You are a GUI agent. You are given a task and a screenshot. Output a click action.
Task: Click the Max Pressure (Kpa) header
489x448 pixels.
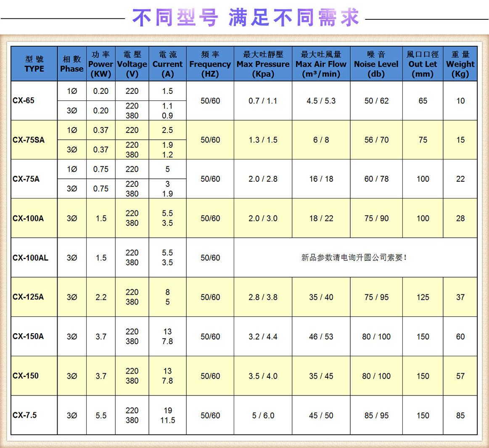263,64
